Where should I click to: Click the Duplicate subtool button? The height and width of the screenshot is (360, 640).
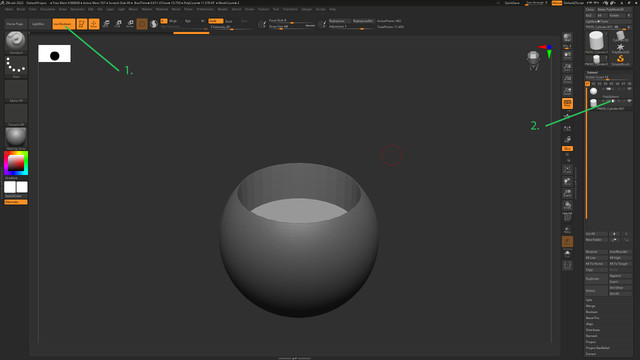[x=596, y=279]
